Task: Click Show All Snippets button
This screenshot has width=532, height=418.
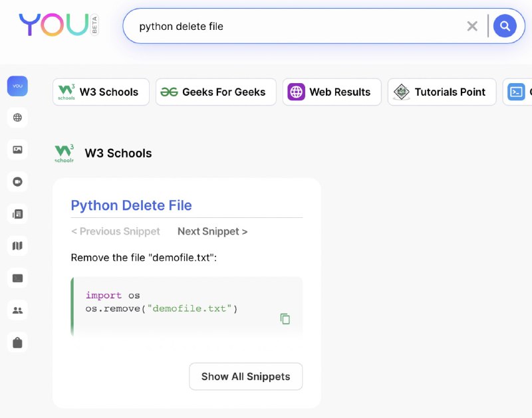Action: (245, 376)
